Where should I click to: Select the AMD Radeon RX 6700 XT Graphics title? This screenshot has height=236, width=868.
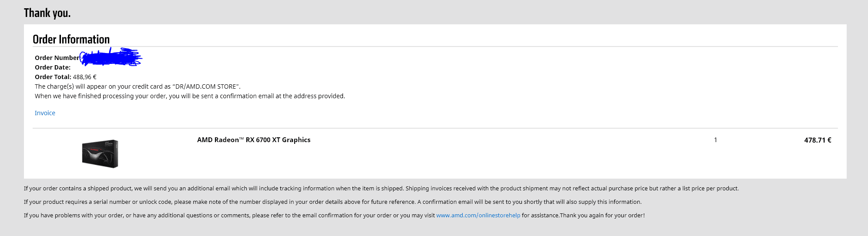[254, 140]
